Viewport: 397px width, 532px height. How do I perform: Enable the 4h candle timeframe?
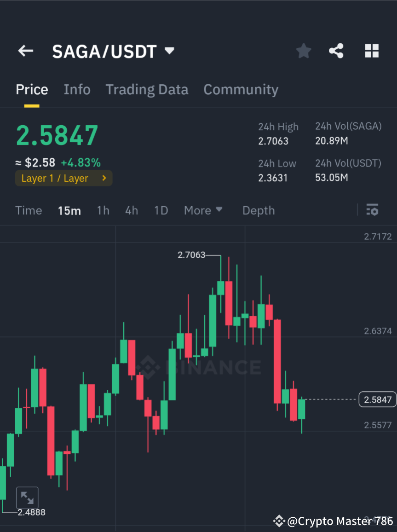(132, 210)
